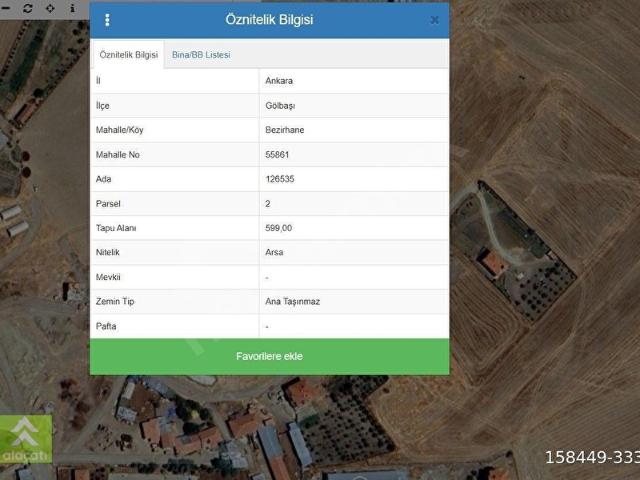This screenshot has width=640, height=480.
Task: Select the Gölbaşı district value
Action: tap(280, 106)
